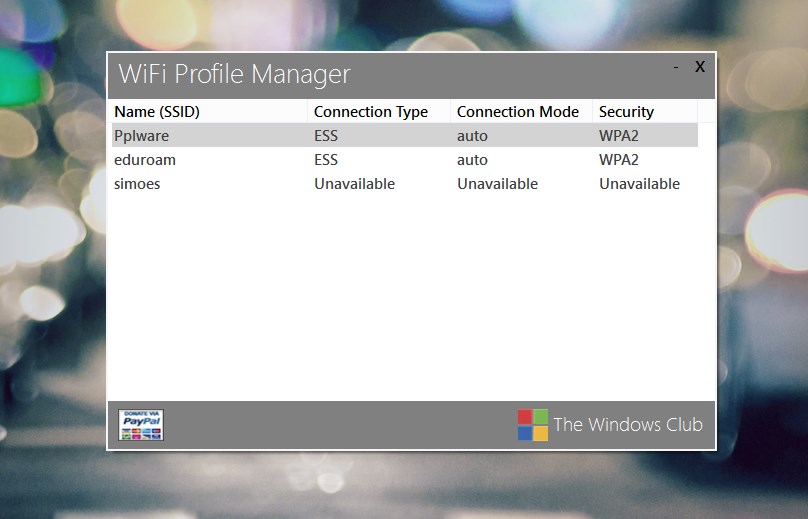Screen dimensions: 808x519
Task: Click auto connection mode in Pplware row
Action: click(472, 136)
